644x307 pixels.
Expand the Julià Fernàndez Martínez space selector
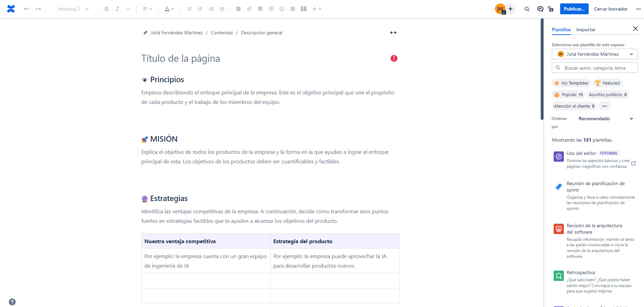tap(595, 54)
